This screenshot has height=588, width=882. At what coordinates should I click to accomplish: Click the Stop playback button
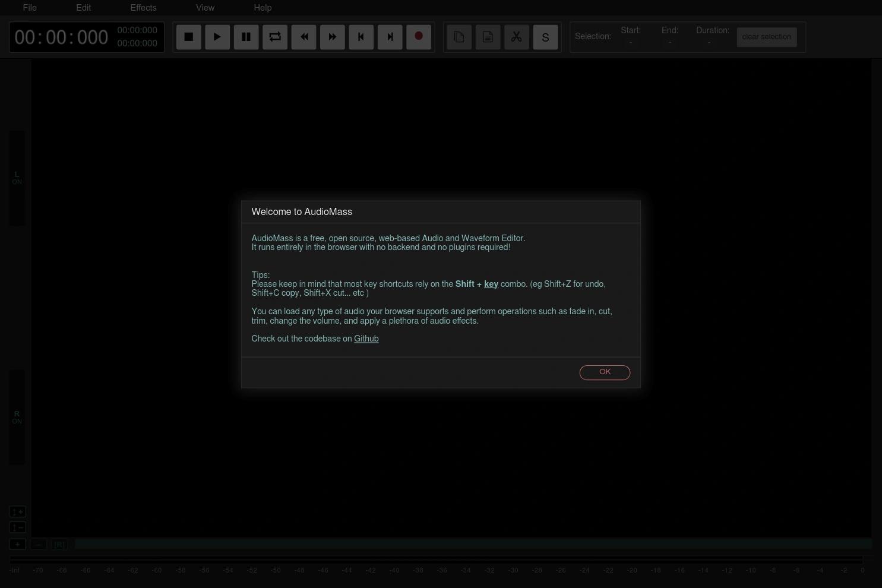189,37
